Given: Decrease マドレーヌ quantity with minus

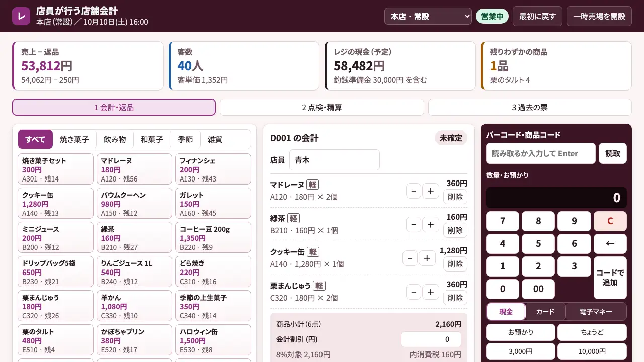Looking at the screenshot, I should 414,191.
